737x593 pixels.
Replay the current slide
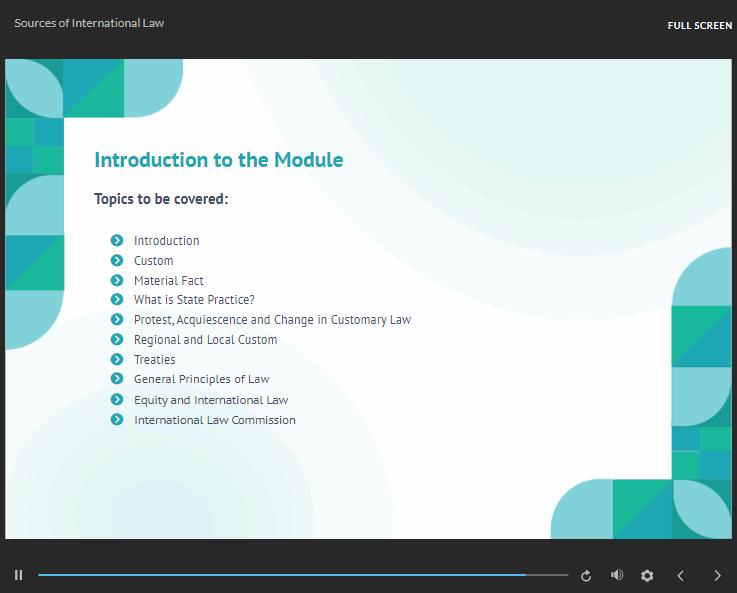click(x=586, y=576)
